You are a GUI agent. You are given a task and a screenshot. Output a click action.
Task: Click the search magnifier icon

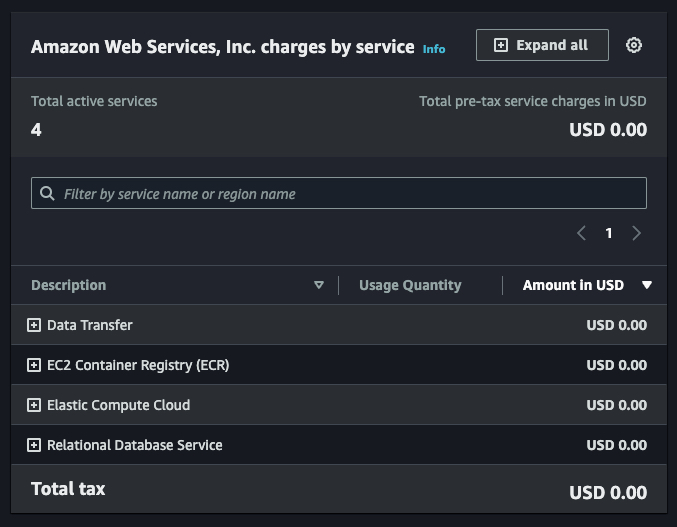47,193
